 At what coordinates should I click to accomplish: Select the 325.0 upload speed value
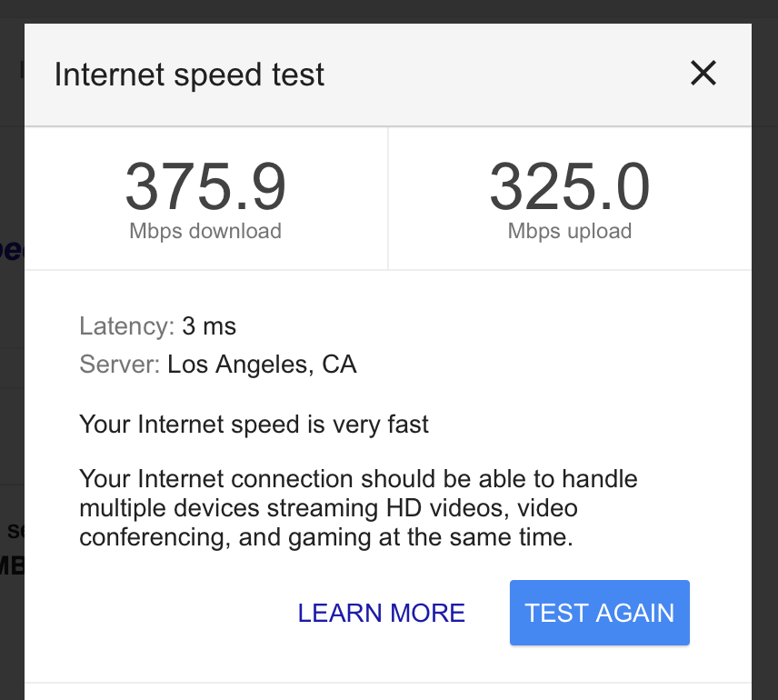coord(570,186)
